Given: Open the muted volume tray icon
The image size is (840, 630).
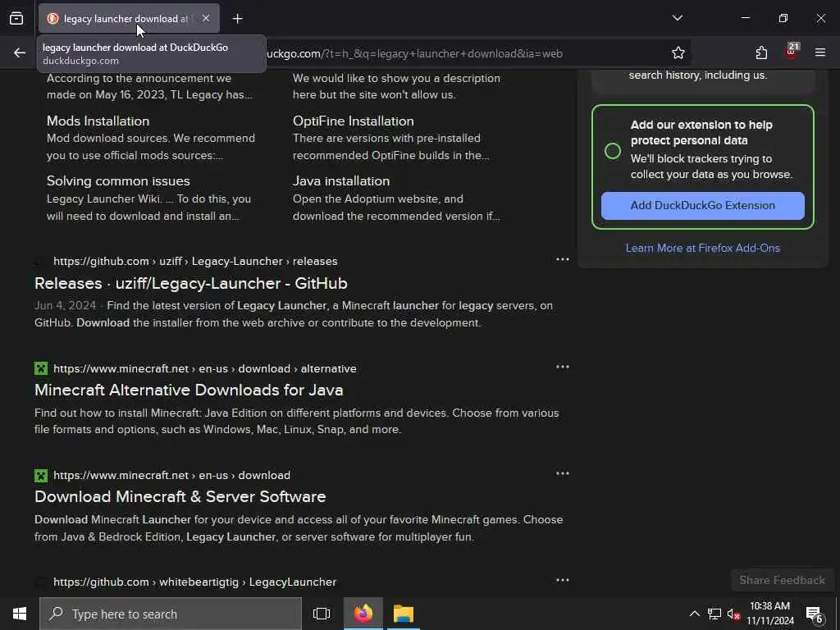Looking at the screenshot, I should pyautogui.click(x=733, y=614).
